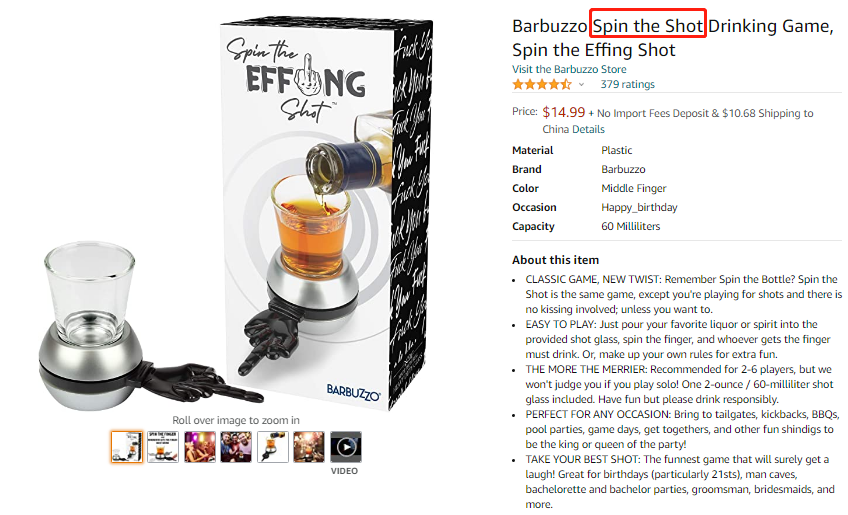Click the $14.99 price
The height and width of the screenshot is (515, 848).
563,112
